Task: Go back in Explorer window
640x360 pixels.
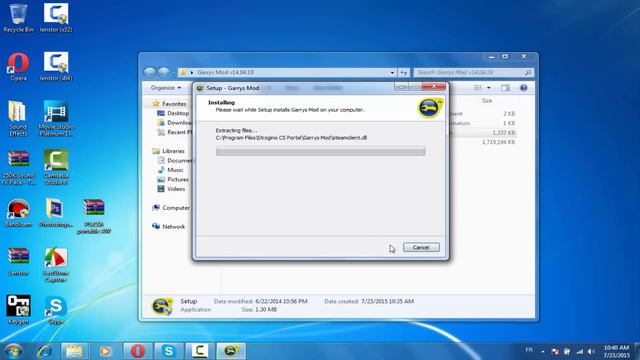Action: 150,72
